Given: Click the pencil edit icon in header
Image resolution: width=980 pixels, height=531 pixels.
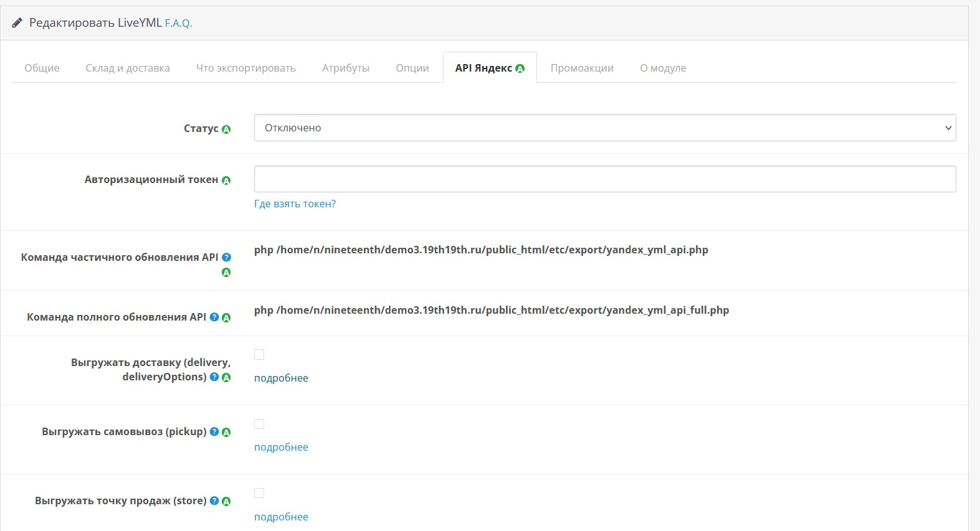Looking at the screenshot, I should coord(17,23).
